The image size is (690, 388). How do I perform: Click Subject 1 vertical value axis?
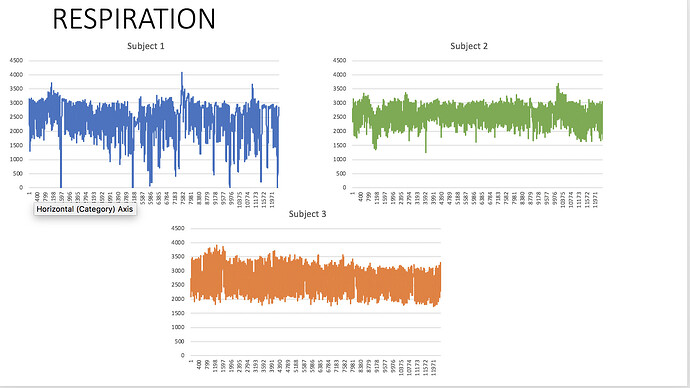pyautogui.click(x=17, y=124)
